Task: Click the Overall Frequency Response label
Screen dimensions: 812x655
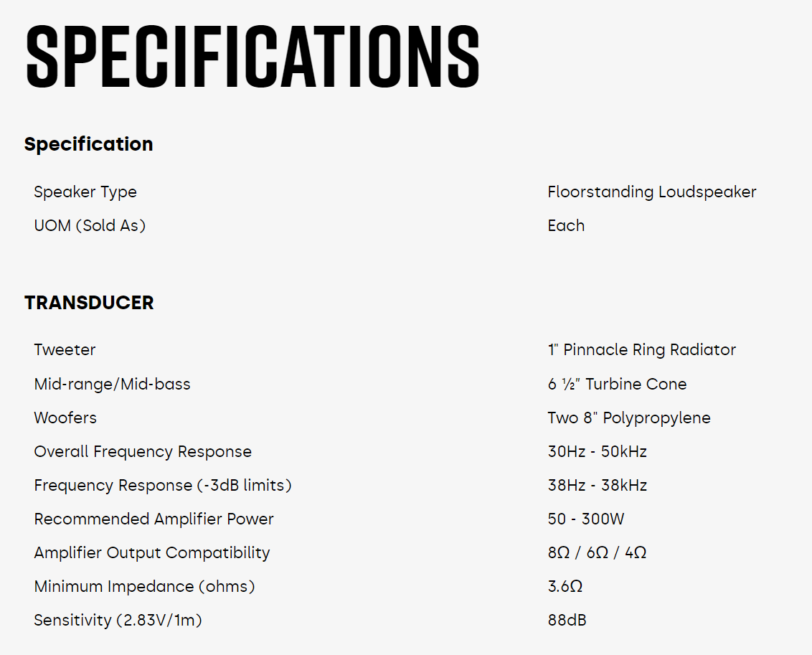Action: [143, 452]
